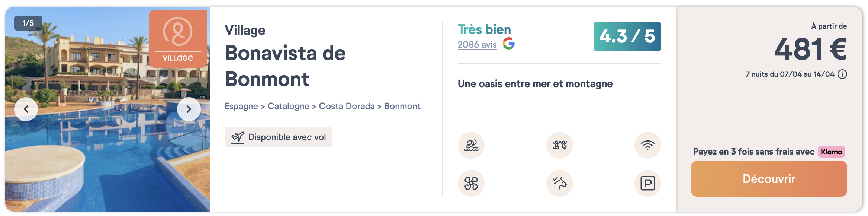This screenshot has width=868, height=216.
Task: Go to previous photo with left arrow
Action: click(26, 109)
